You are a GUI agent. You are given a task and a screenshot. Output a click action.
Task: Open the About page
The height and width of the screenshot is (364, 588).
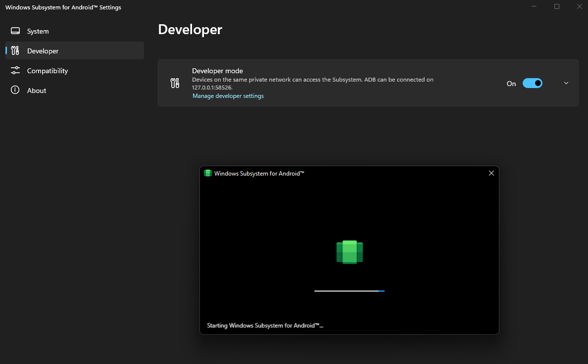pos(75,91)
